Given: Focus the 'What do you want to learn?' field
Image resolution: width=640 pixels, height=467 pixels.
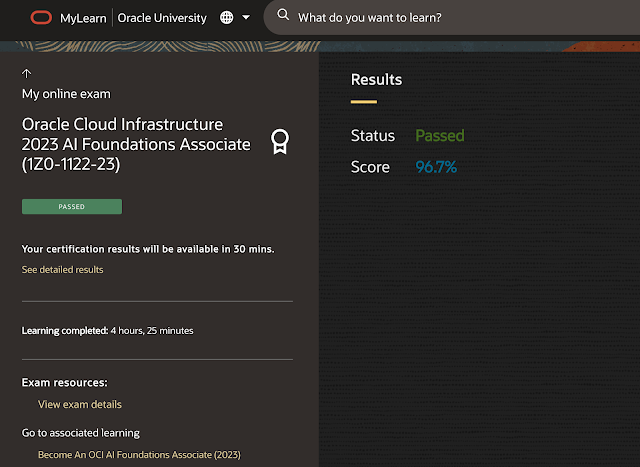Looking at the screenshot, I should [450, 17].
